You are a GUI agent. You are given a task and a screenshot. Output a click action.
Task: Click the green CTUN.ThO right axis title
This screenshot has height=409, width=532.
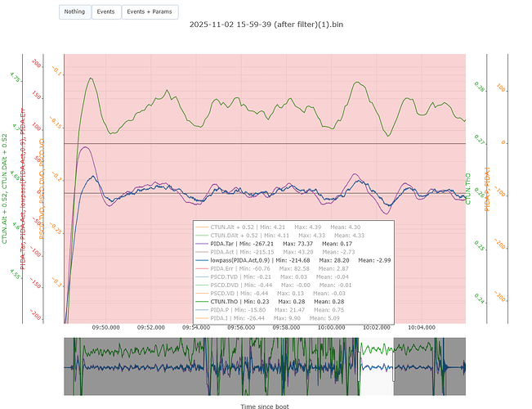point(468,189)
